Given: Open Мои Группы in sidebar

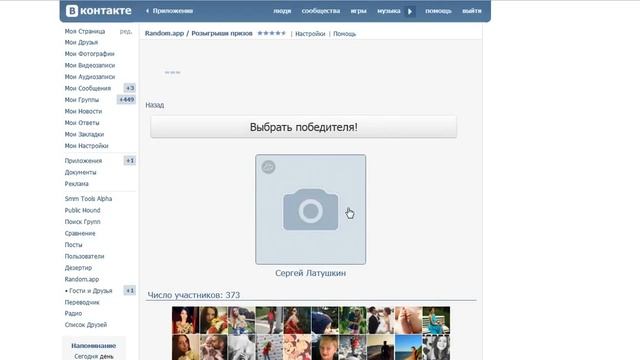Looking at the screenshot, I should coord(82,100).
